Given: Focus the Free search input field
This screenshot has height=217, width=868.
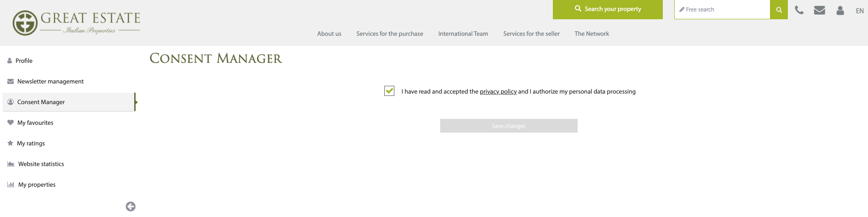Looking at the screenshot, I should tap(722, 10).
